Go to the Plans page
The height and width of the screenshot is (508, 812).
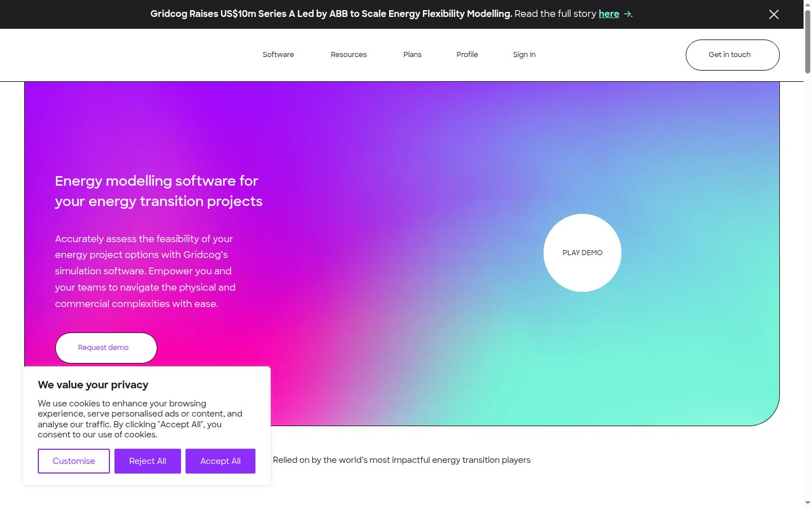tap(412, 55)
